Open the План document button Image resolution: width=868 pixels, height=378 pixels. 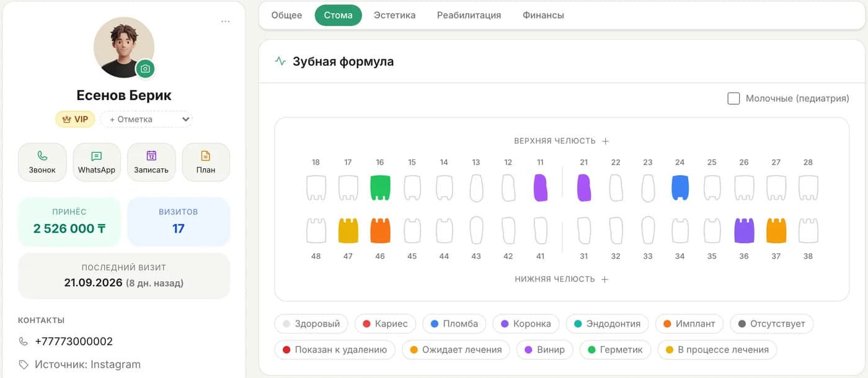206,163
